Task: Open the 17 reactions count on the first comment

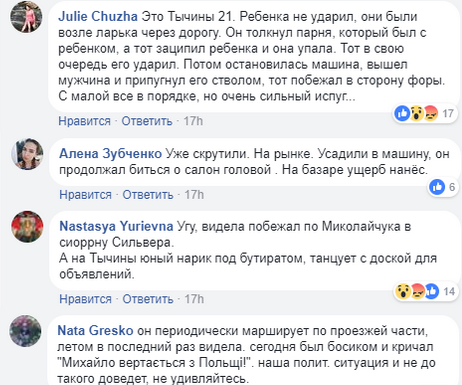Action: [x=448, y=114]
